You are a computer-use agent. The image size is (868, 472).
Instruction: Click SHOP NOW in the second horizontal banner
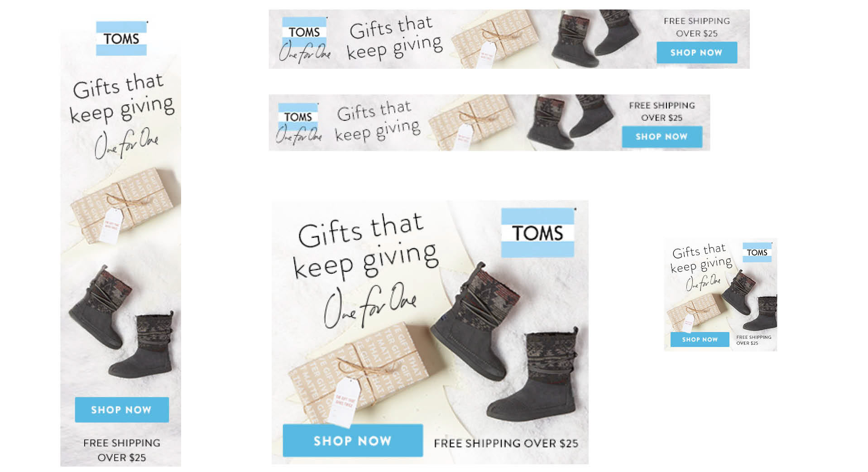(662, 136)
